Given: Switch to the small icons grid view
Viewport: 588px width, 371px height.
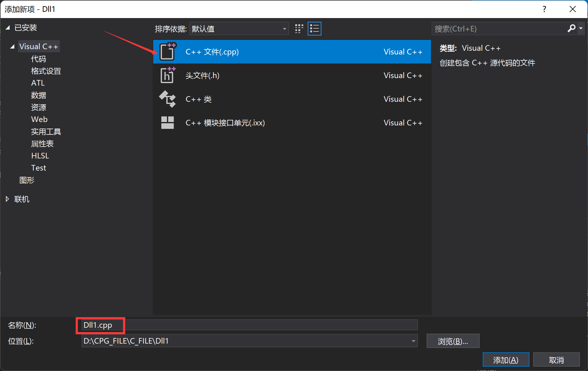Looking at the screenshot, I should [299, 29].
